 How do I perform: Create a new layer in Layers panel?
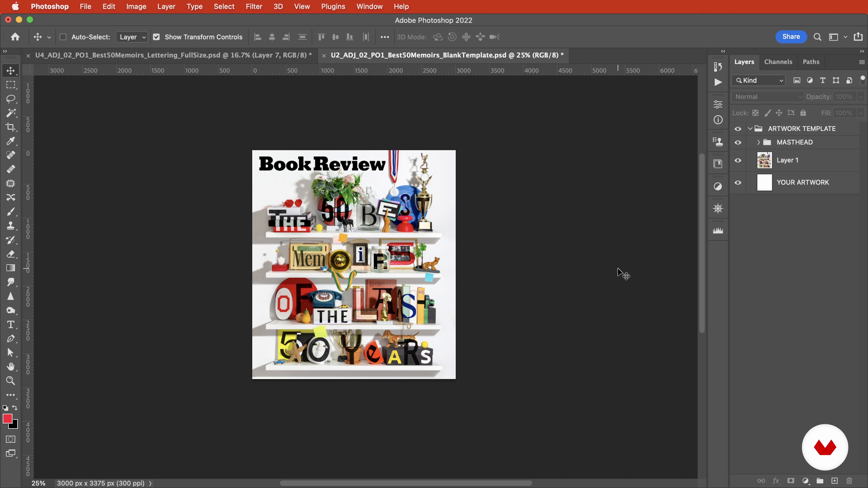(835, 481)
